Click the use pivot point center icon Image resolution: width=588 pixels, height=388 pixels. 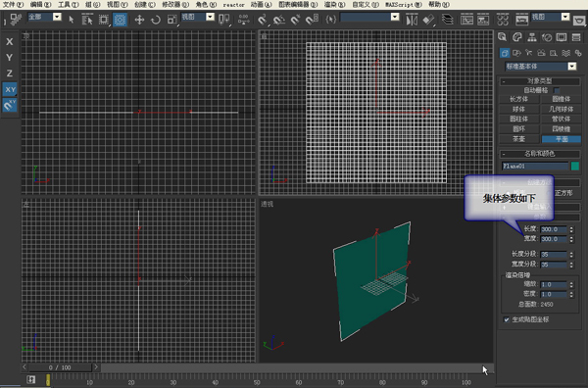click(x=223, y=20)
